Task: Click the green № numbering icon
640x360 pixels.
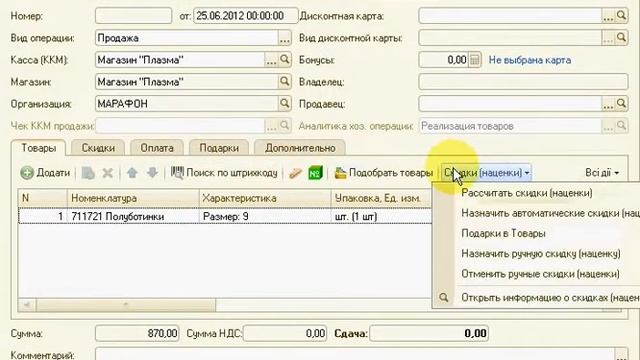Action: point(315,173)
